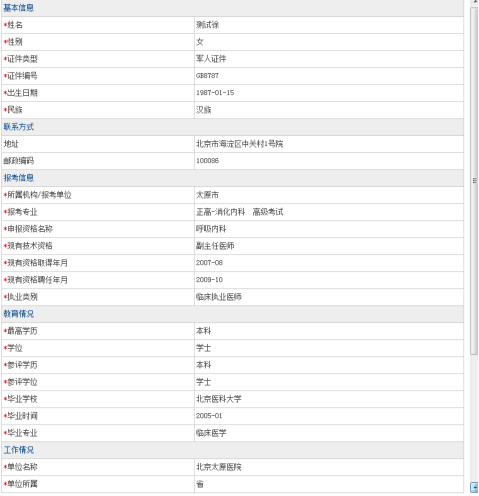
Task: Click the appointment date 2009-10
Action: pos(209,280)
